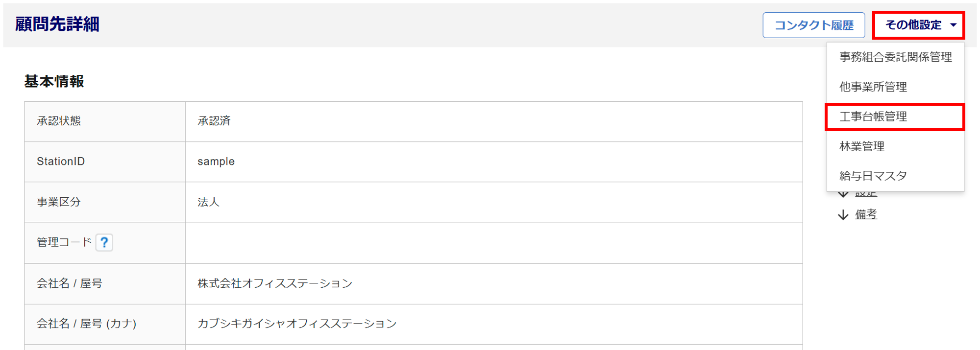Click the 基本情報 section heading
This screenshot has height=350, width=980.
click(54, 81)
